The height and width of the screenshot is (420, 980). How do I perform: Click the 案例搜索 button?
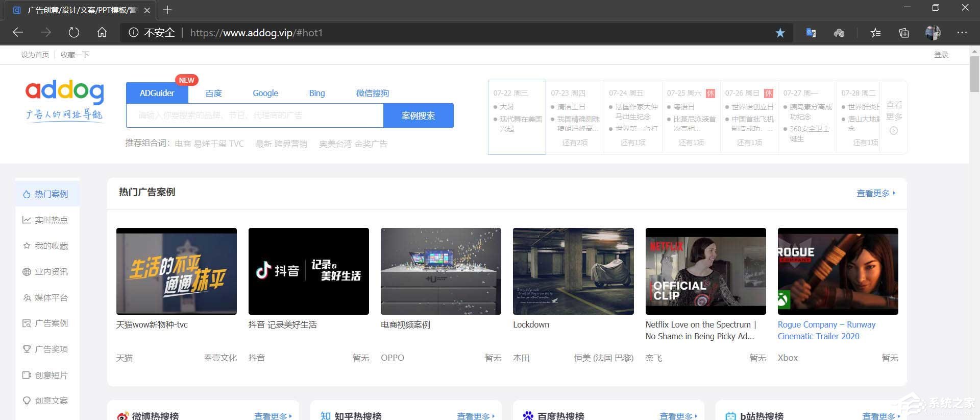(x=418, y=115)
